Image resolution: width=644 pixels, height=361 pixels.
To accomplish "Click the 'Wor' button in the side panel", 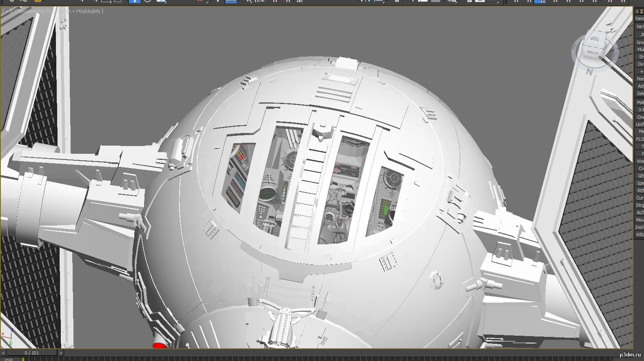I will point(640,161).
